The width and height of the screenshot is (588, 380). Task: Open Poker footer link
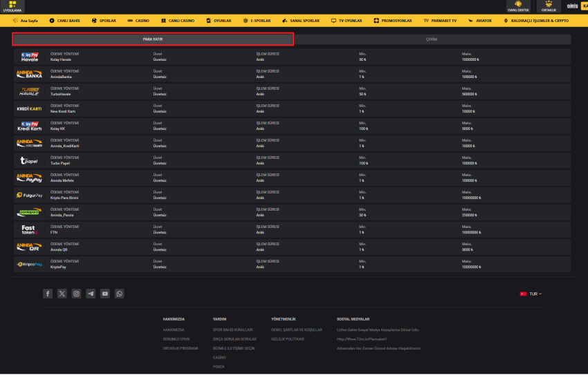[x=219, y=367]
